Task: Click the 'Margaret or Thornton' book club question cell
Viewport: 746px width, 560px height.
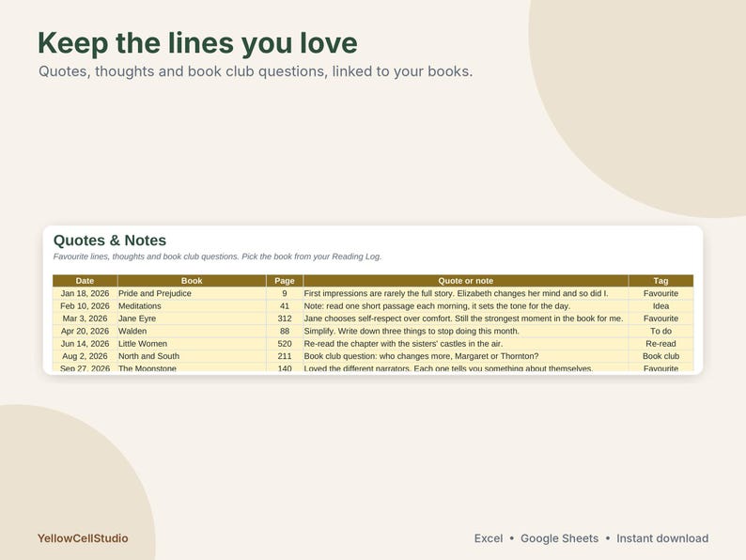Action: 466,356
